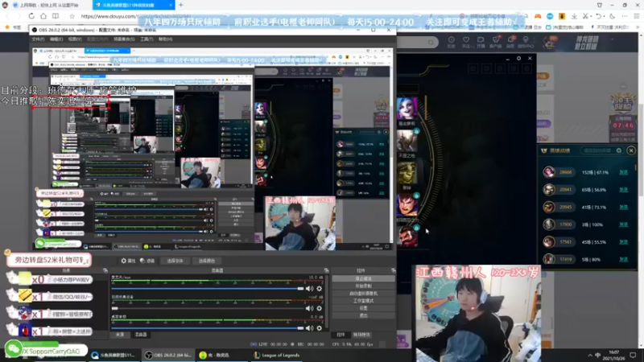Image resolution: width=644 pixels, height=362 pixels.
Task: Open Douyu messages icon
Action: 510,42
